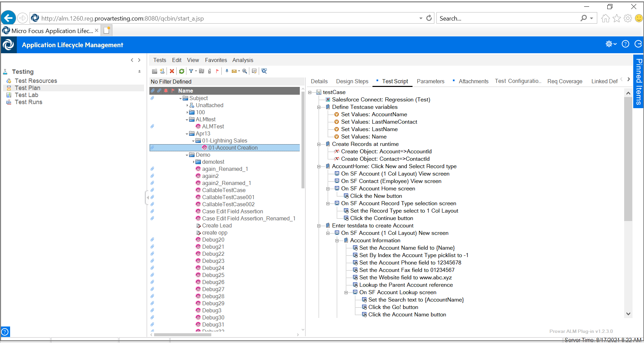Open the ALM settings gear menu
This screenshot has height=343, width=644.
(611, 44)
